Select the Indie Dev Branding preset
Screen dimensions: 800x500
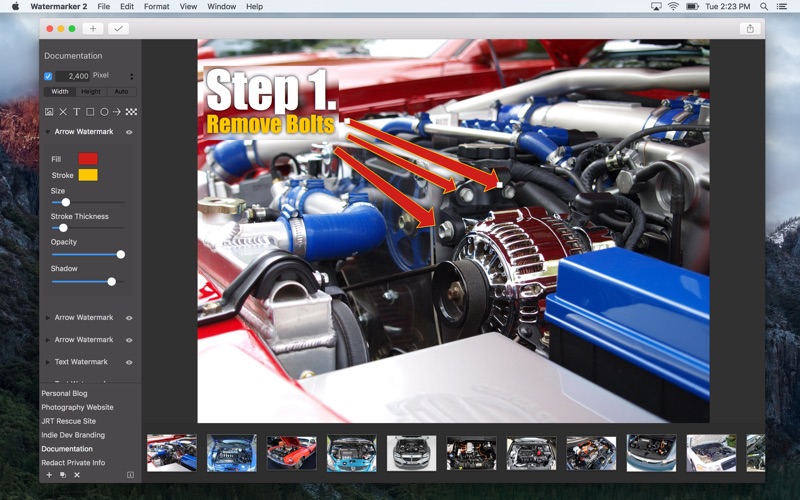[73, 435]
